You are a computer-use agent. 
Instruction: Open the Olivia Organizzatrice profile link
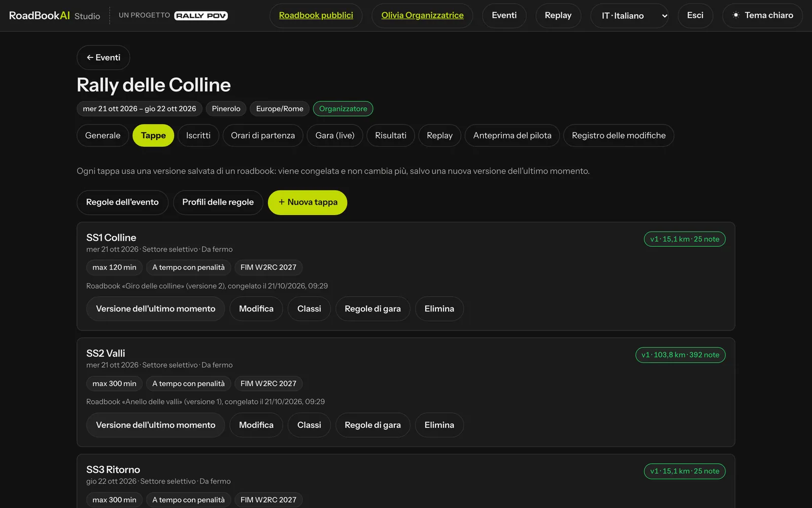pos(422,16)
